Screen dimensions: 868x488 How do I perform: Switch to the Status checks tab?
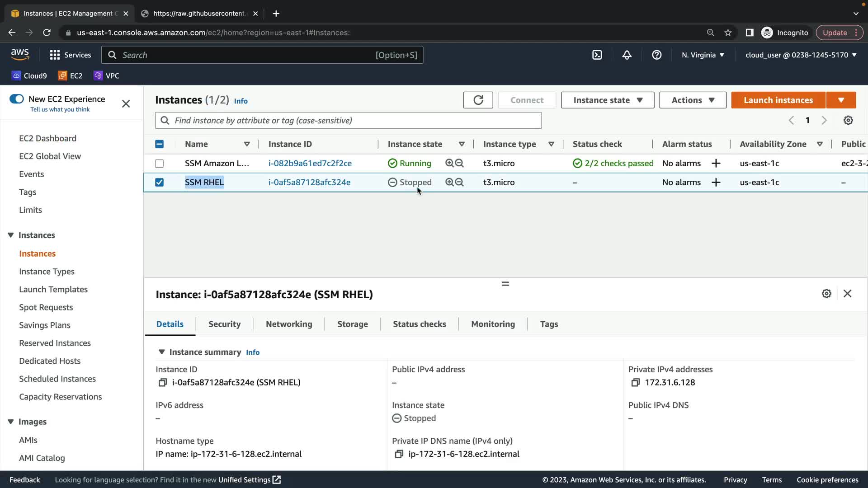[419, 324]
